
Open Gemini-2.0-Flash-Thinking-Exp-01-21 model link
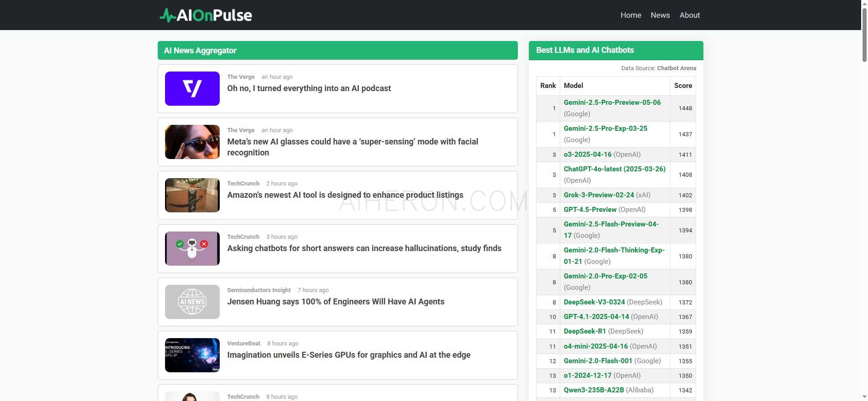pos(614,256)
